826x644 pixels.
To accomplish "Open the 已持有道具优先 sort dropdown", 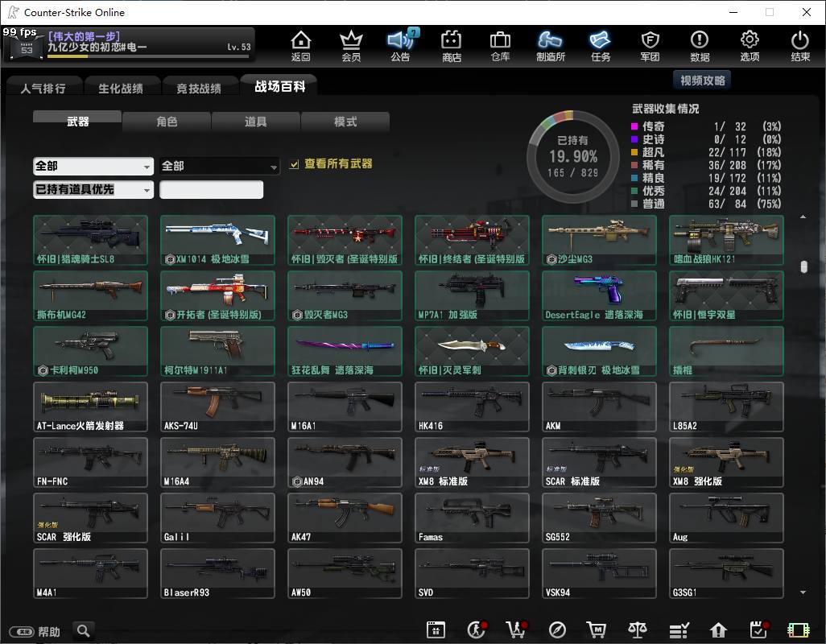I will click(93, 189).
